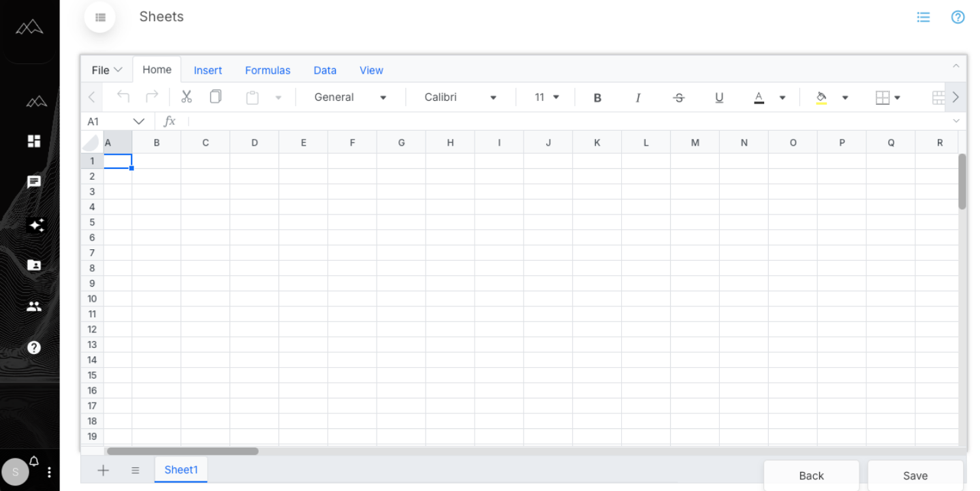The width and height of the screenshot is (980, 491).
Task: Click the Save button
Action: pos(915,475)
